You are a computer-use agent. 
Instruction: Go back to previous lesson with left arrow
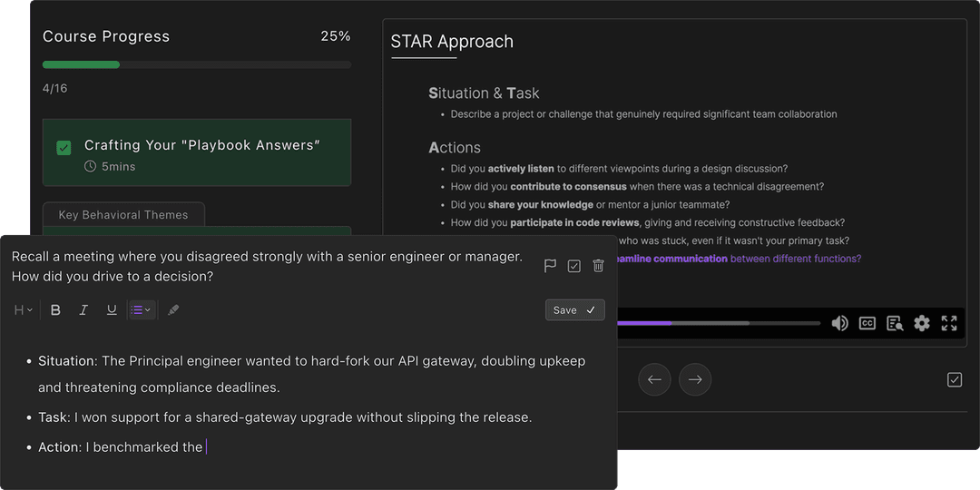pyautogui.click(x=654, y=380)
